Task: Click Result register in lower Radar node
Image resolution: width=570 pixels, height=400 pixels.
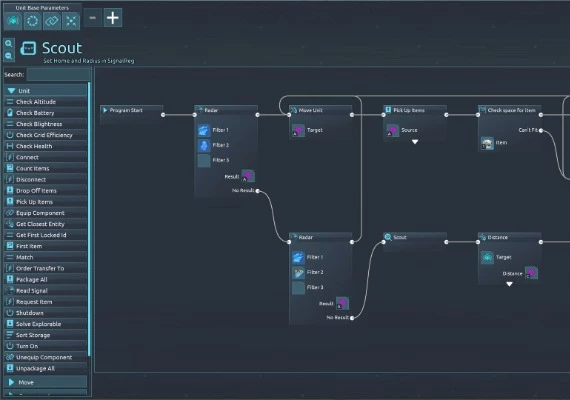Action: point(342,303)
